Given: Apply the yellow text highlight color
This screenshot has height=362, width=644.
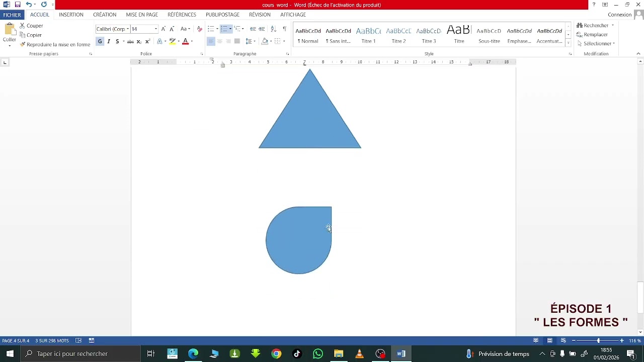Looking at the screenshot, I should (x=173, y=41).
